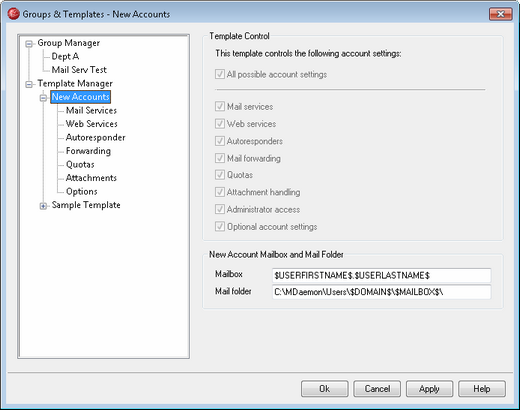
Task: Select Dept A group in tree
Action: point(65,56)
